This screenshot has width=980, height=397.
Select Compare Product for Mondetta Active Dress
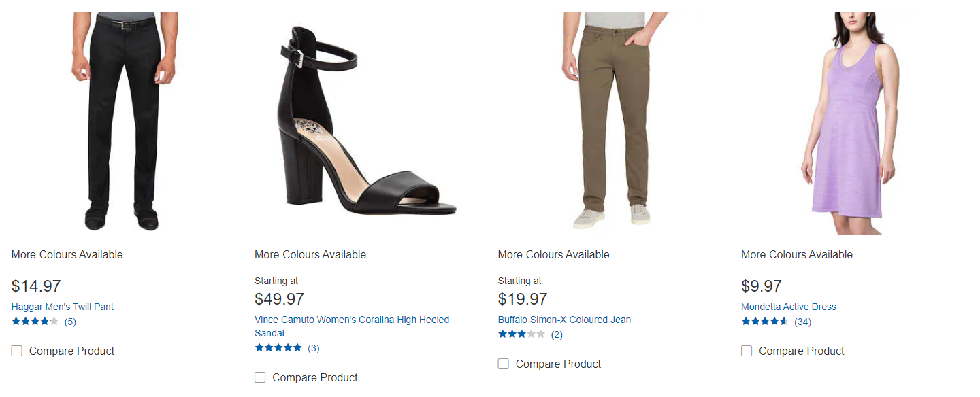tap(747, 351)
